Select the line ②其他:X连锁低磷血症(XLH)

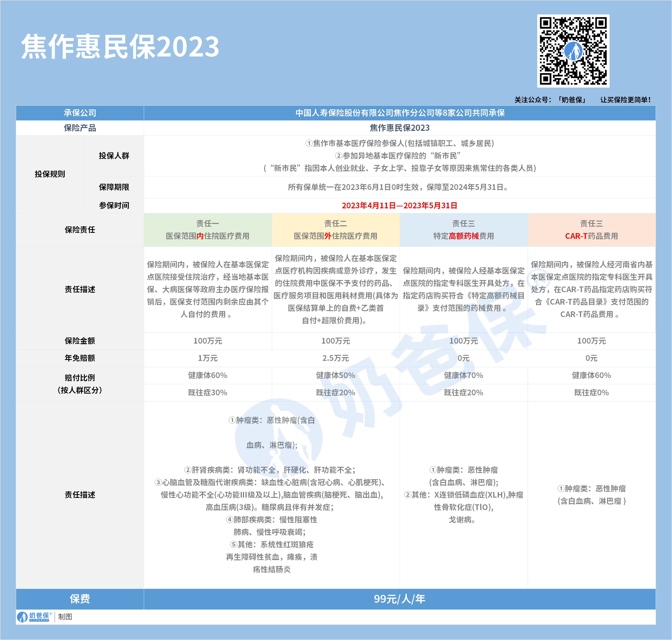(464, 495)
